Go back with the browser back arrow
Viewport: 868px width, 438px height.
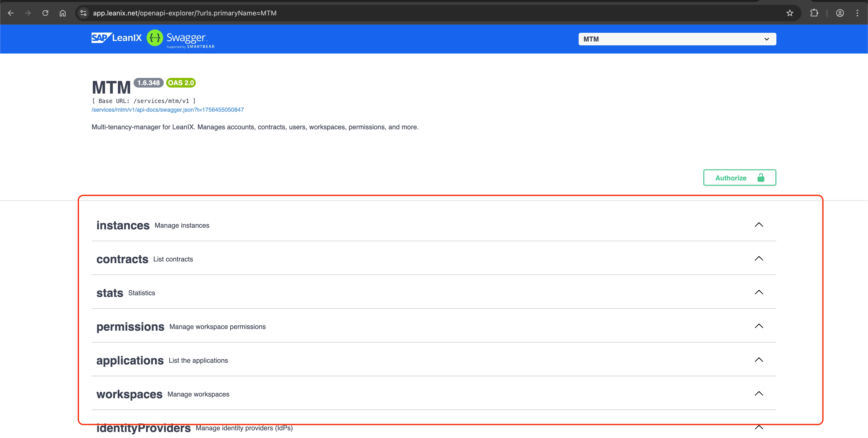(x=11, y=13)
